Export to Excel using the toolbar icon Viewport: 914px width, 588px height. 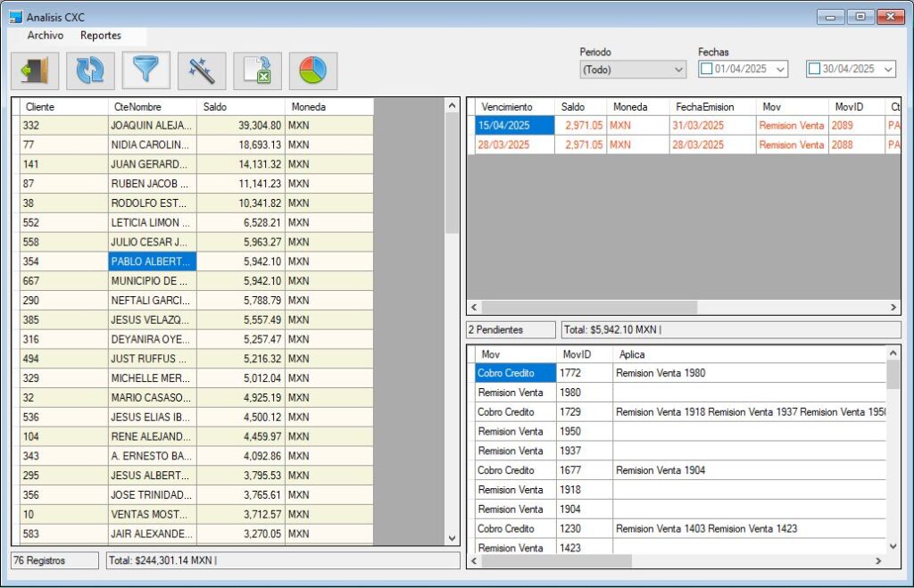(x=257, y=71)
